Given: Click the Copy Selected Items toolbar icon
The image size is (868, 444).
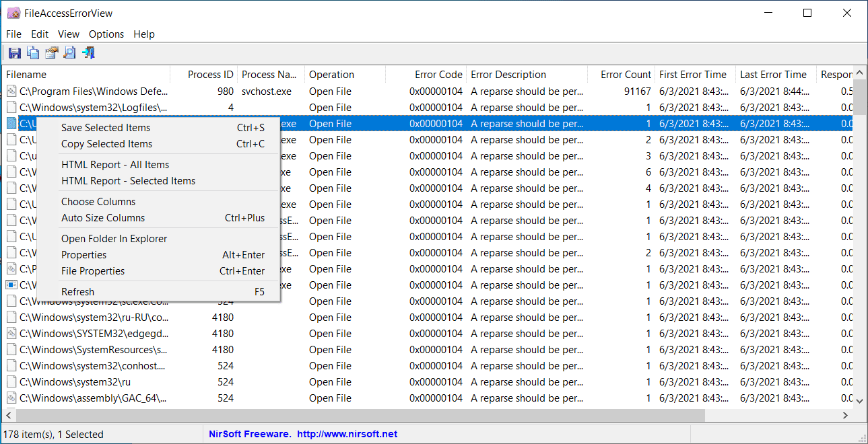Looking at the screenshot, I should click(33, 53).
